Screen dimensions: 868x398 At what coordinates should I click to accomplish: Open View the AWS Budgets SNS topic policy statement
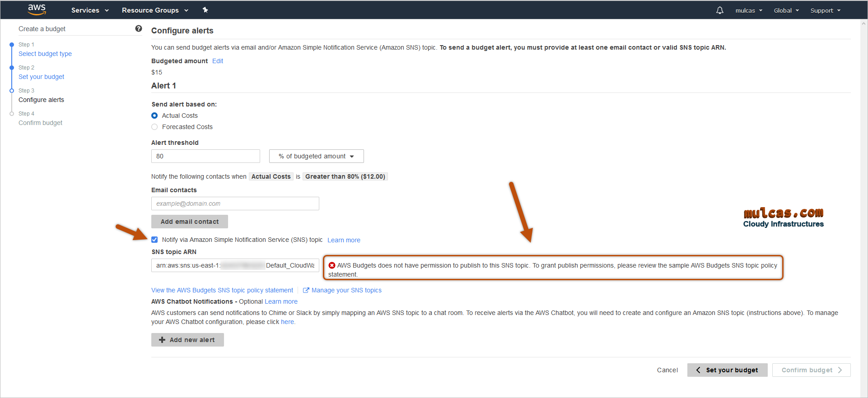pos(222,290)
